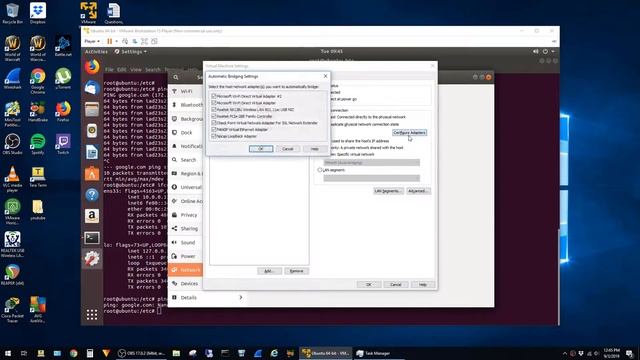Select Power in Ubuntu Settings sidebar
This screenshot has height=360, width=640.
point(186,256)
